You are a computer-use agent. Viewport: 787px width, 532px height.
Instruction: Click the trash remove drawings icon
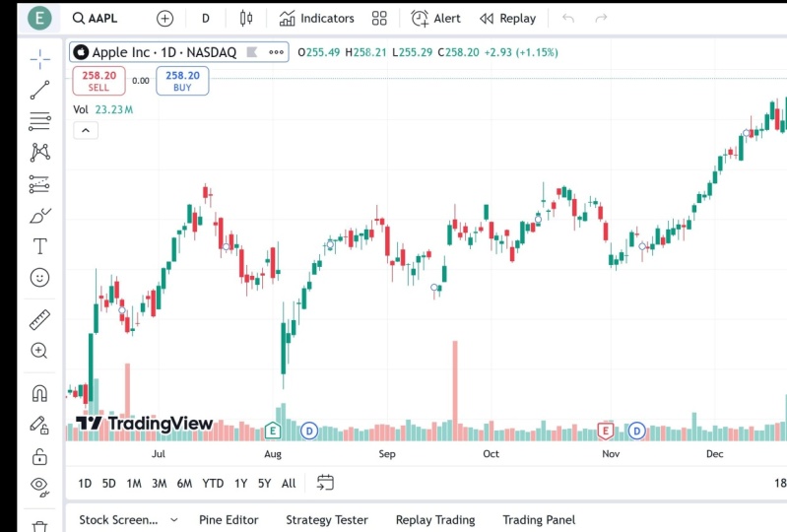[x=39, y=526]
